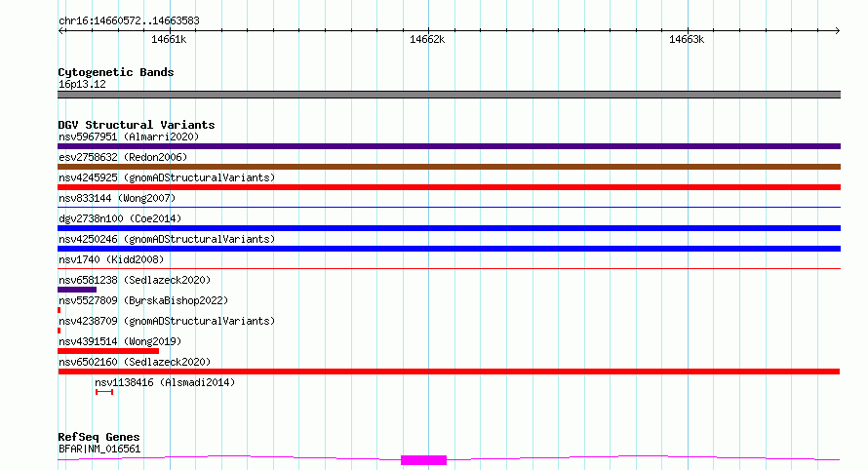This screenshot has height=470, width=868.
Task: Select the small red nsv1138416 interval glyph
Action: pyautogui.click(x=104, y=392)
